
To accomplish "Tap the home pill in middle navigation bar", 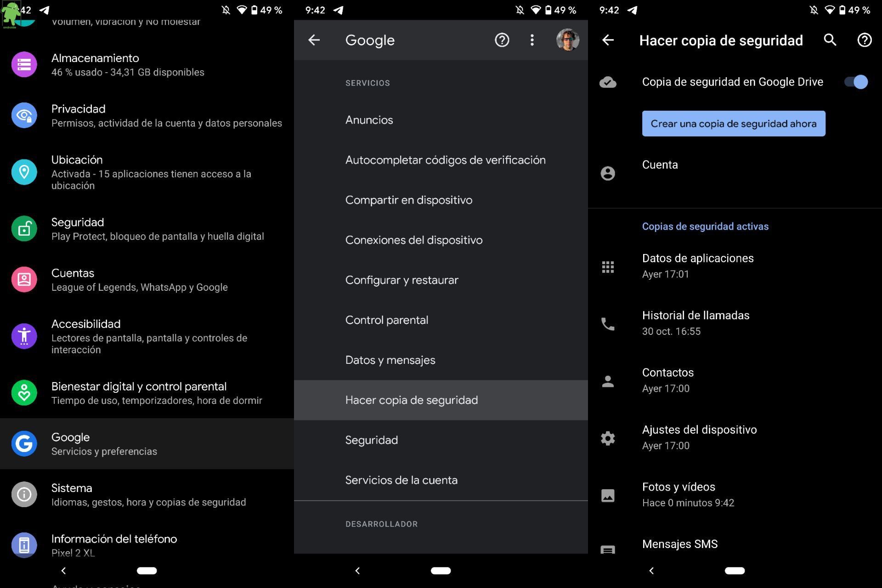I will [x=441, y=571].
